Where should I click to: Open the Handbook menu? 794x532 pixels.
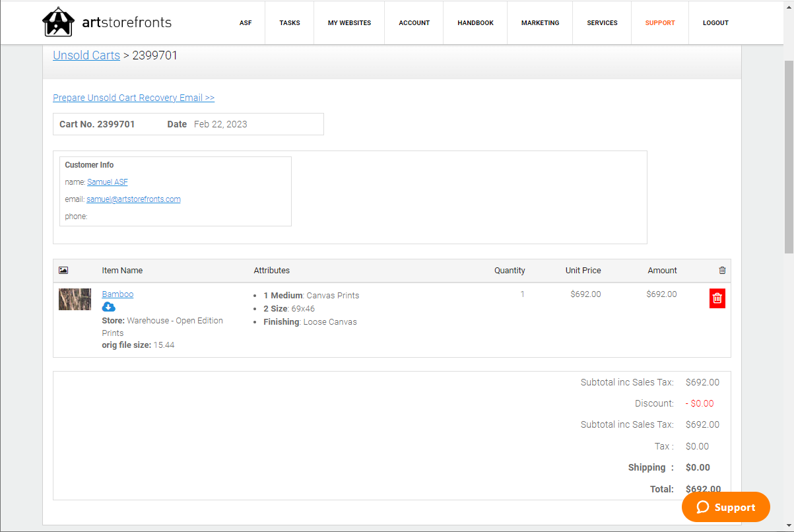(x=475, y=22)
